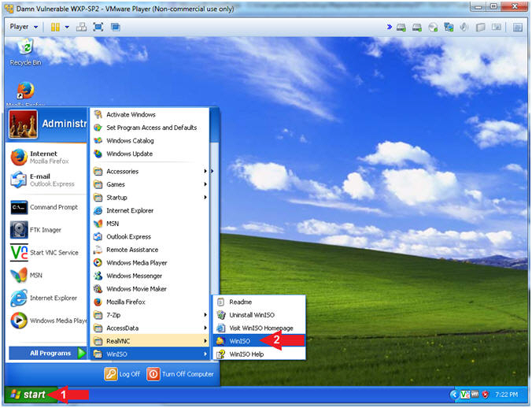Expand the Accessories folder

150,171
